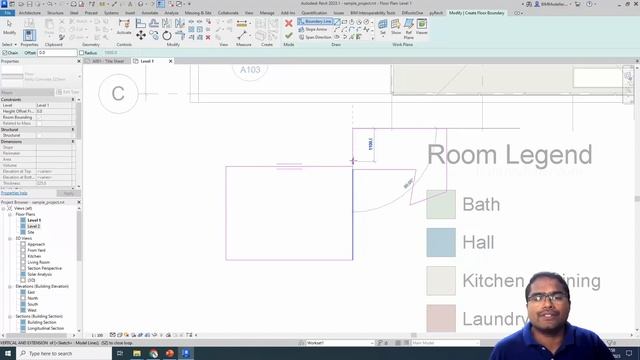Open the Architecture ribbon tab
The image size is (640, 360).
pyautogui.click(x=30, y=13)
